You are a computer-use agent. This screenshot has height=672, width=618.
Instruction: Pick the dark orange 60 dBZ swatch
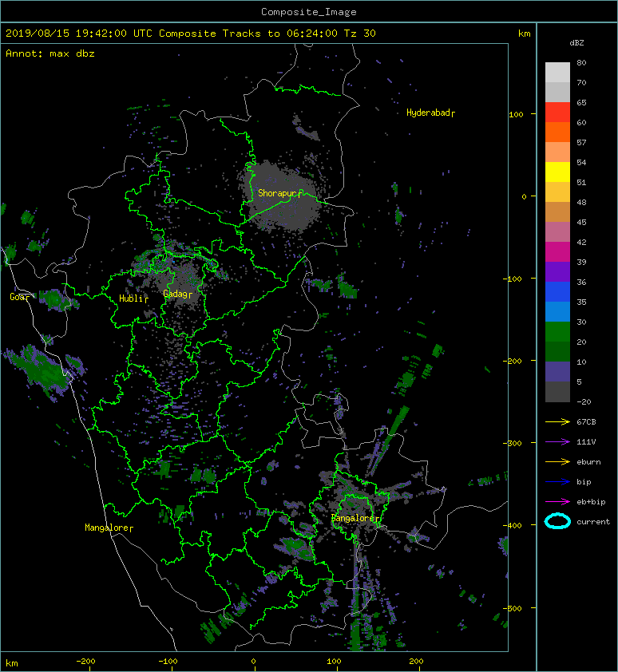pos(557,132)
